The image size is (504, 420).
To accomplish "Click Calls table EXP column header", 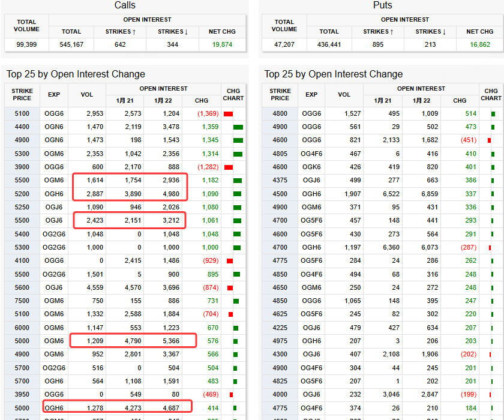I will 54,94.
